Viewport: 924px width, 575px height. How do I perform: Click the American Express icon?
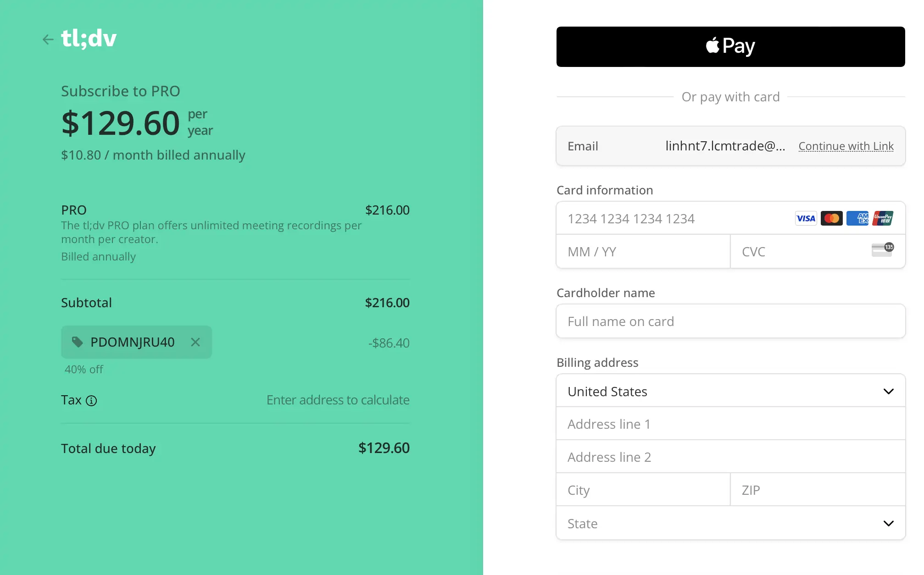(857, 218)
